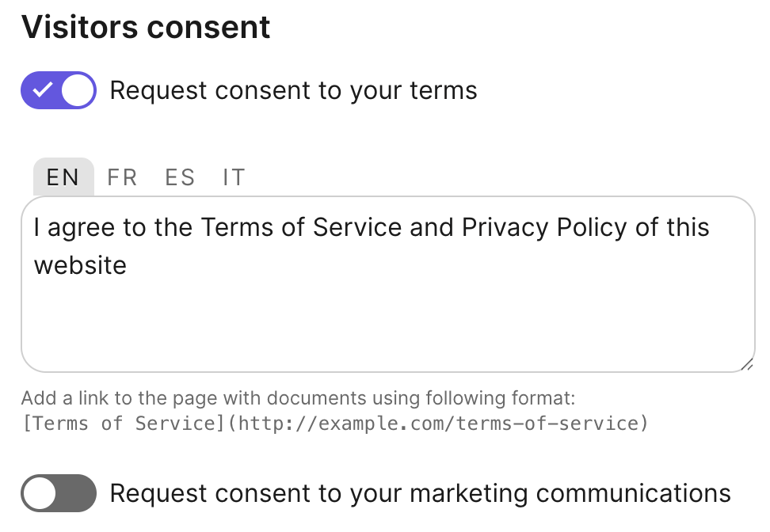The image size is (770, 532).
Task: Select the ES language tab
Action: (x=180, y=177)
